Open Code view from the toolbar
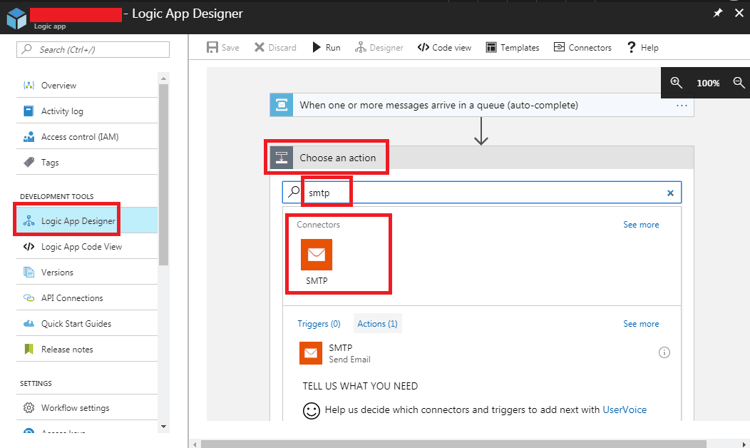 click(x=445, y=47)
